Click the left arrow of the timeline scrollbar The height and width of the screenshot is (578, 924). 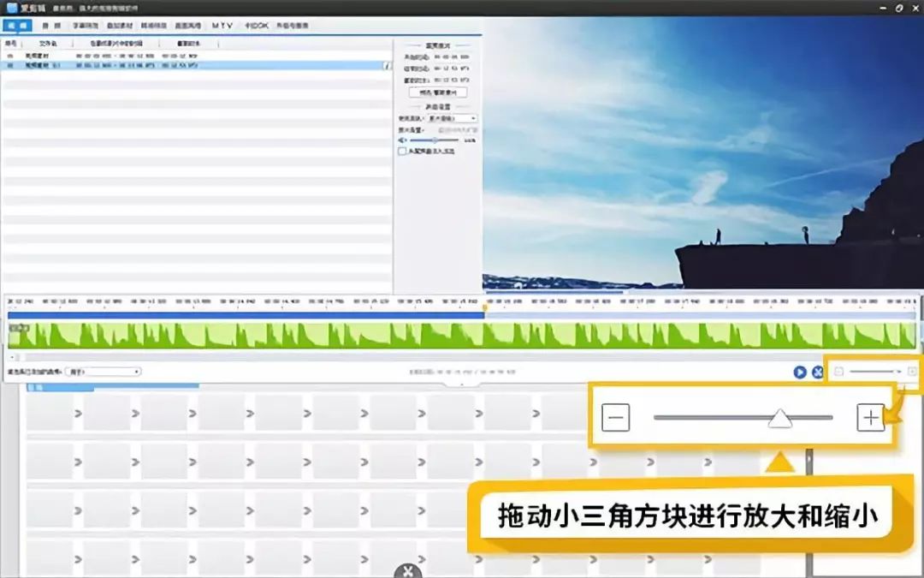pyautogui.click(x=12, y=357)
